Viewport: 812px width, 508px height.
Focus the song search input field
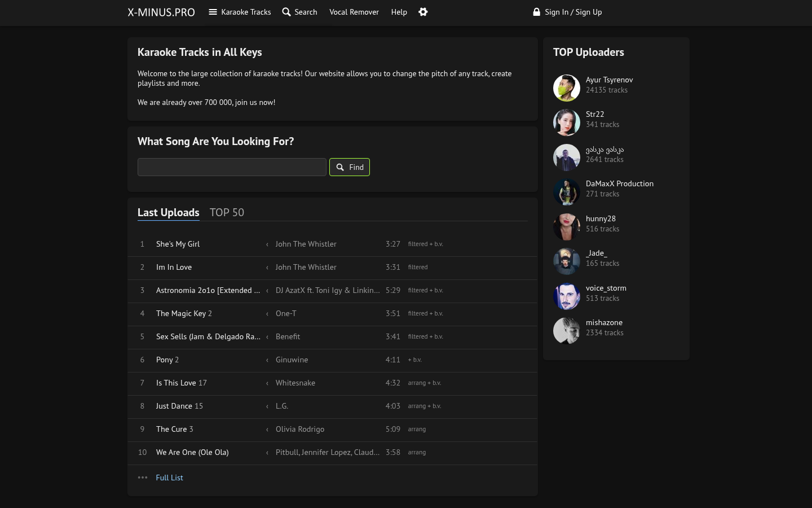tap(232, 167)
